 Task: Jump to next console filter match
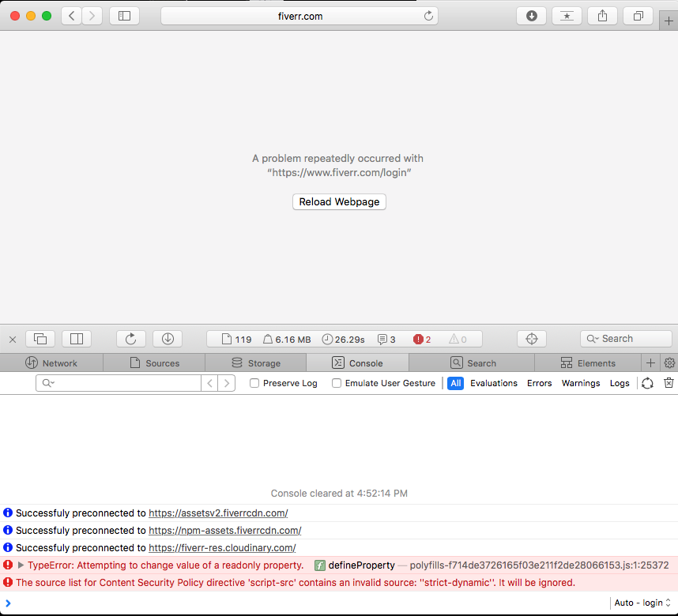(x=227, y=383)
